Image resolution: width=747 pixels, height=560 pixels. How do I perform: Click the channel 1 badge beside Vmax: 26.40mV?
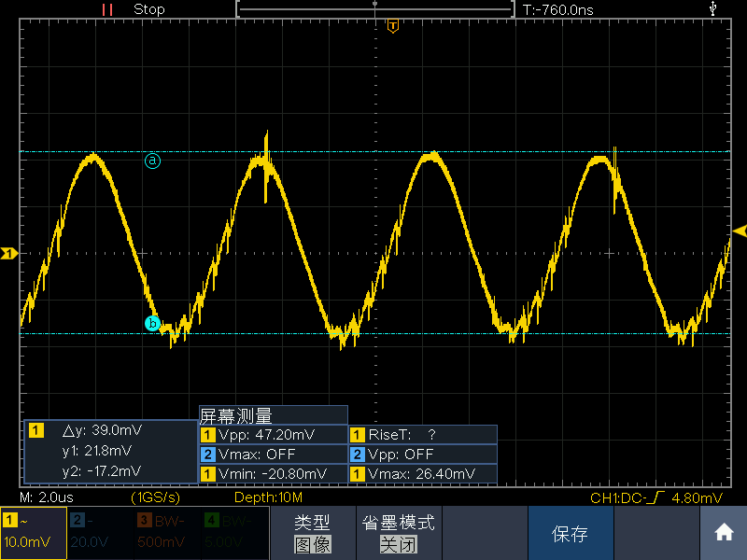tap(358, 474)
